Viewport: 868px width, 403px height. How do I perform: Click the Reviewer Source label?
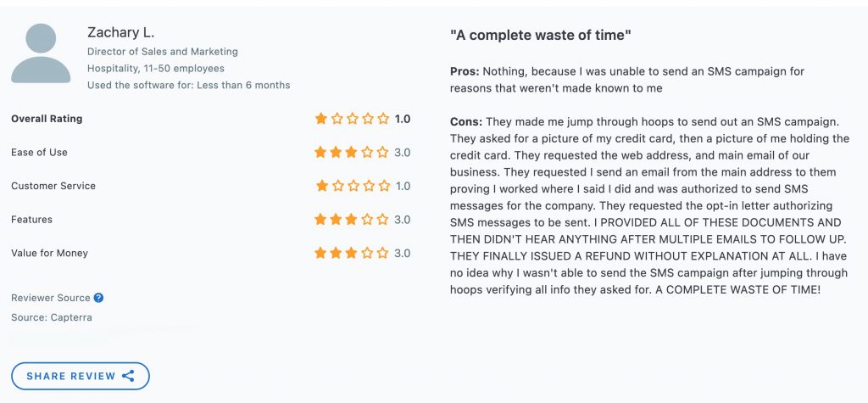[50, 298]
